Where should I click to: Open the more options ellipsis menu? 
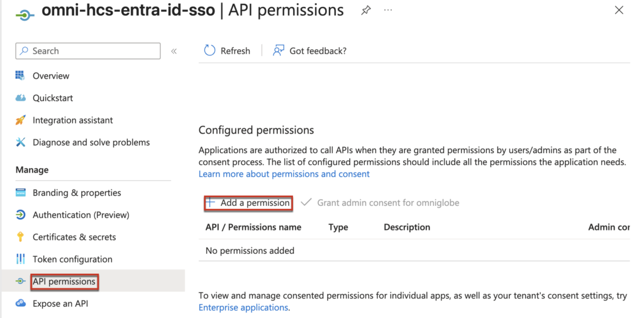[x=387, y=11]
